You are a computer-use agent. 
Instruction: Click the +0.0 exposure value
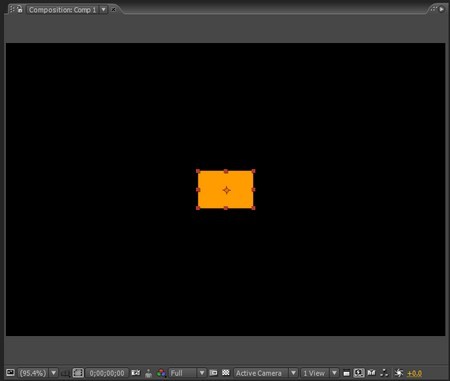pyautogui.click(x=414, y=373)
